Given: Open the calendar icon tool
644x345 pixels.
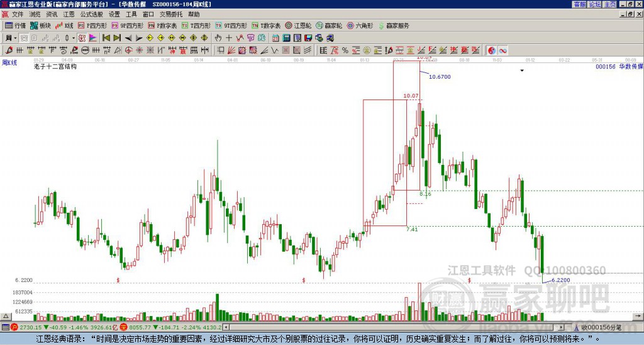Looking at the screenshot, I should click(275, 38).
